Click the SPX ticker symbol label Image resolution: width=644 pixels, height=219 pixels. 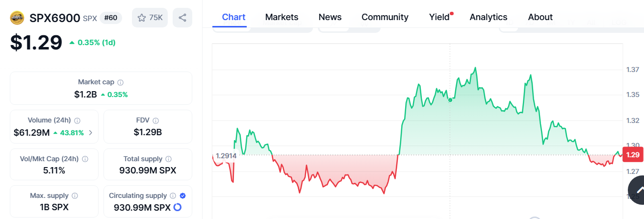tap(89, 19)
